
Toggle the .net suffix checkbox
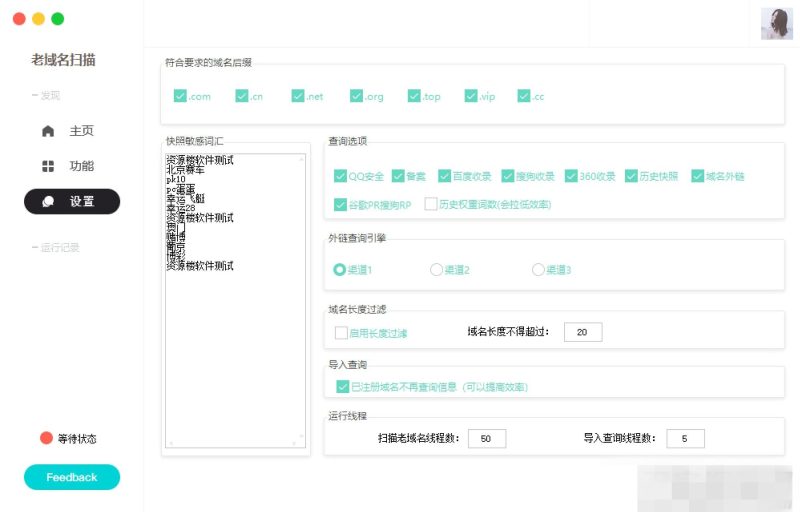coord(298,96)
